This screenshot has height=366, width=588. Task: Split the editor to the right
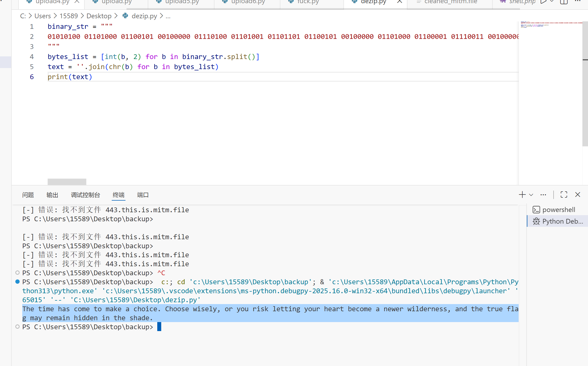tap(564, 2)
